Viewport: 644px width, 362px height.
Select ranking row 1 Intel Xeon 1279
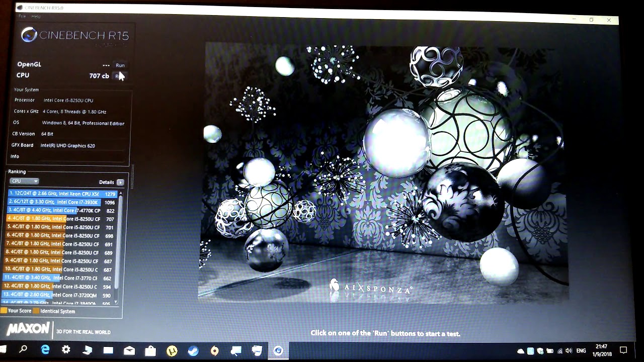[x=62, y=194]
